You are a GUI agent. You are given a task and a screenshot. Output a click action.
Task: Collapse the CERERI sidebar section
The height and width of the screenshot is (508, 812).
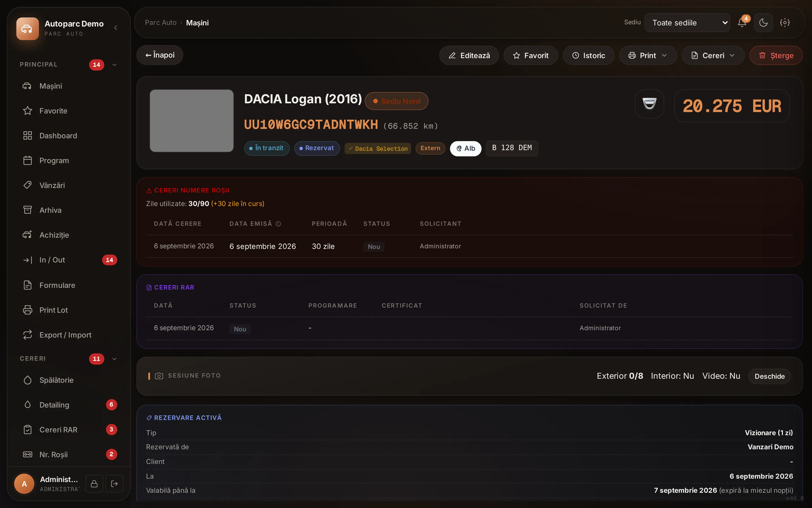click(x=114, y=359)
